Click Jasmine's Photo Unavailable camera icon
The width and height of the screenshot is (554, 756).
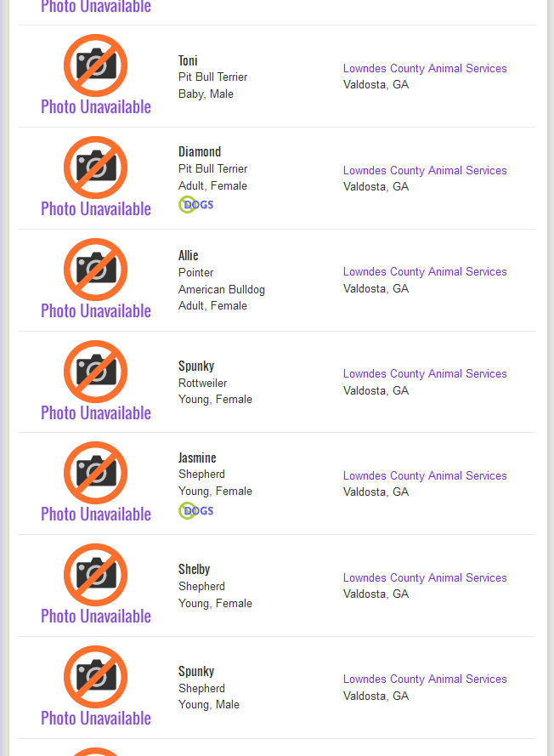pos(95,472)
